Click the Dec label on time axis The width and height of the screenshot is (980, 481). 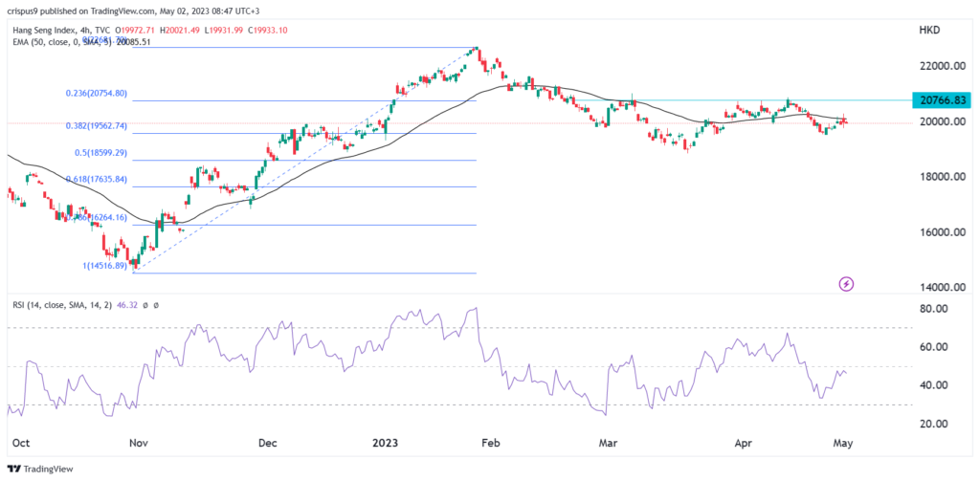[268, 443]
